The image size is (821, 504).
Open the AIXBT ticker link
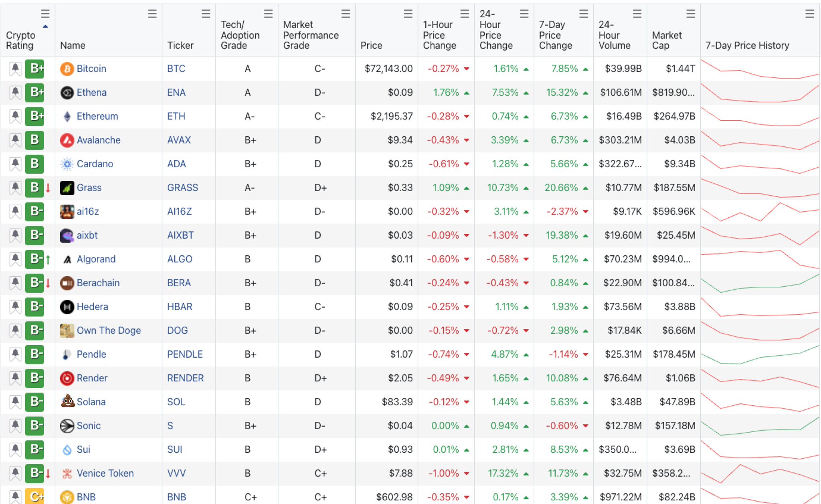click(180, 235)
